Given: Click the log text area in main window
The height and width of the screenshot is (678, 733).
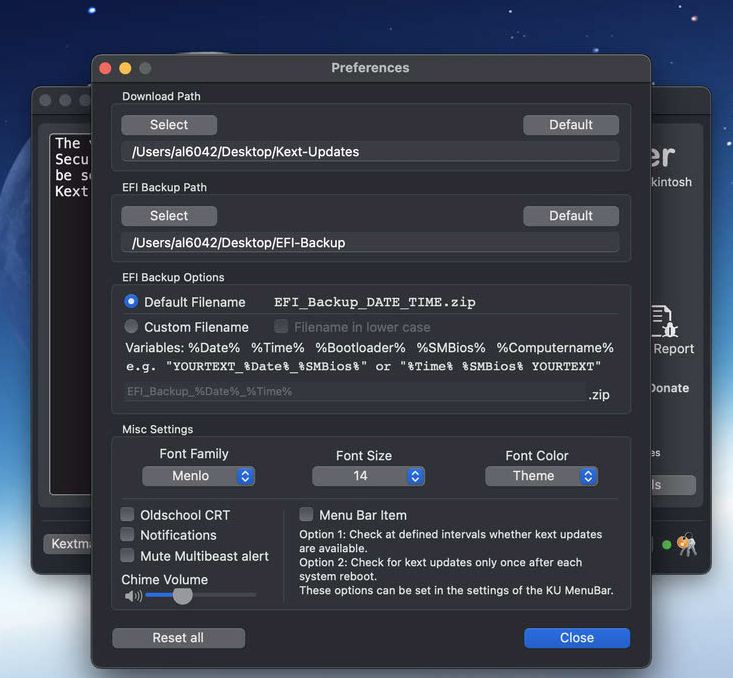Looking at the screenshot, I should [x=71, y=313].
